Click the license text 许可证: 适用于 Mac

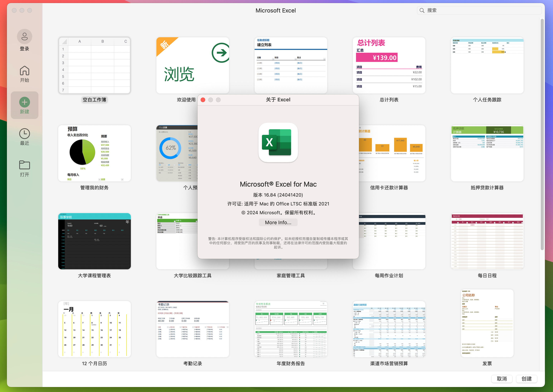point(278,204)
